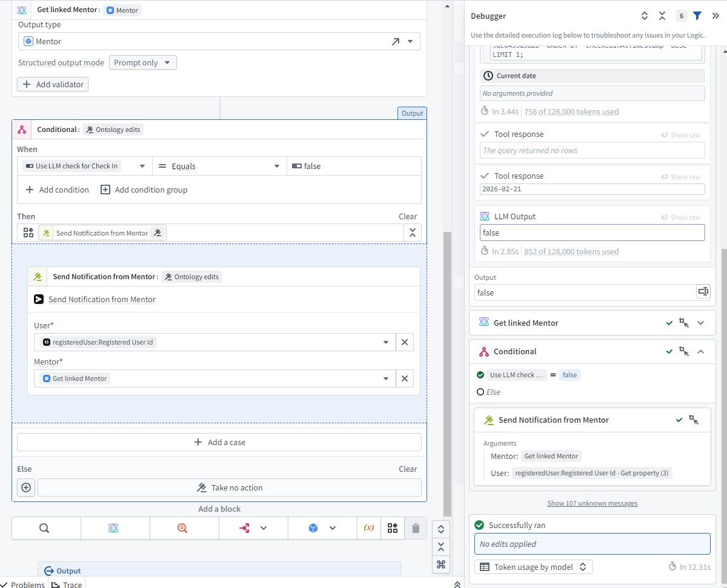
Task: Open the Equals operator dropdown
Action: (219, 166)
